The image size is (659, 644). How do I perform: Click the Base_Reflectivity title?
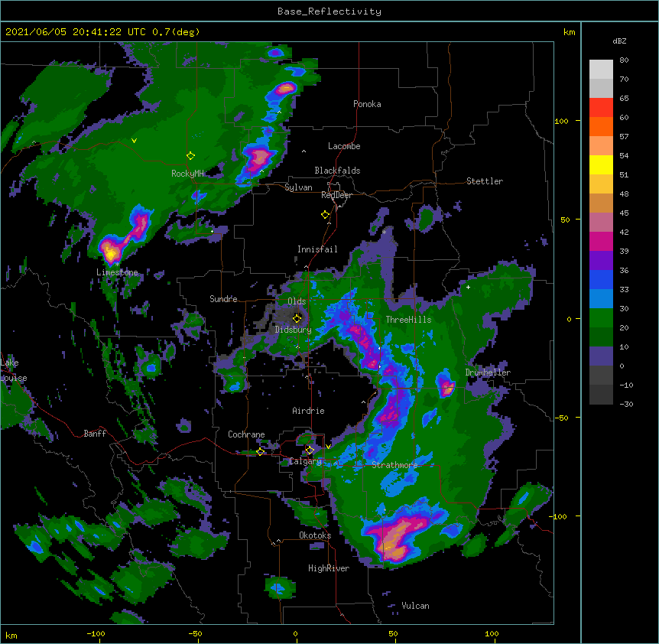[329, 11]
